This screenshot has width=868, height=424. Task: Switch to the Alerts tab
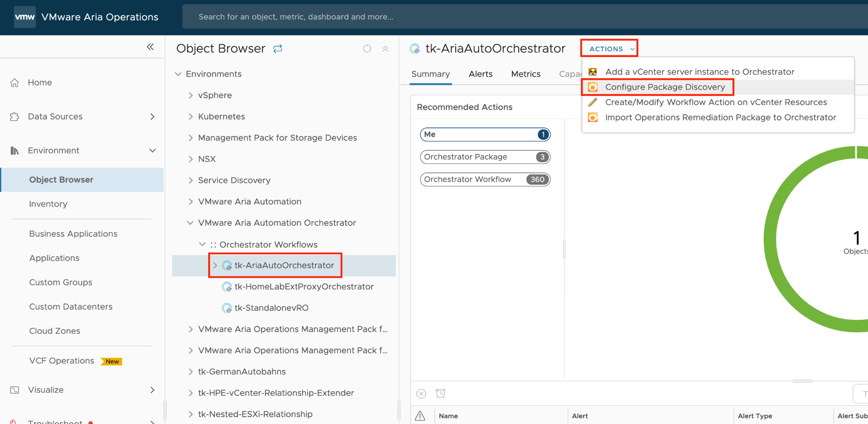click(x=481, y=74)
